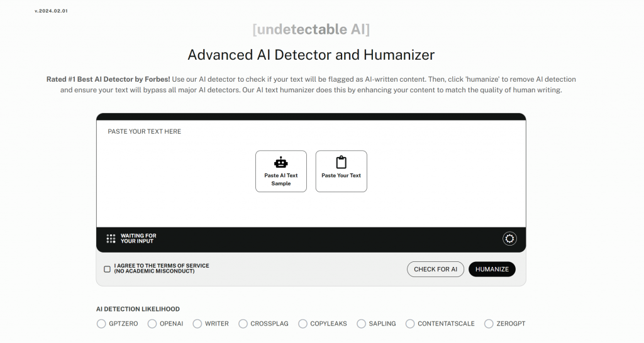This screenshot has width=644, height=343.
Task: Open settings via the gear icon
Action: (x=509, y=238)
